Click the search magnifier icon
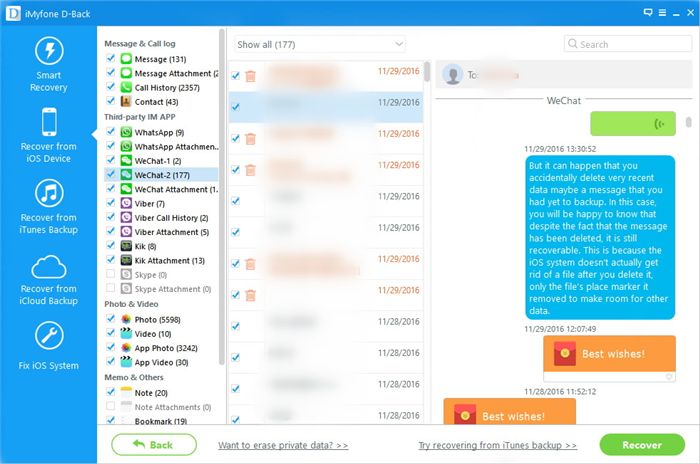This screenshot has height=464, width=700. [x=572, y=44]
